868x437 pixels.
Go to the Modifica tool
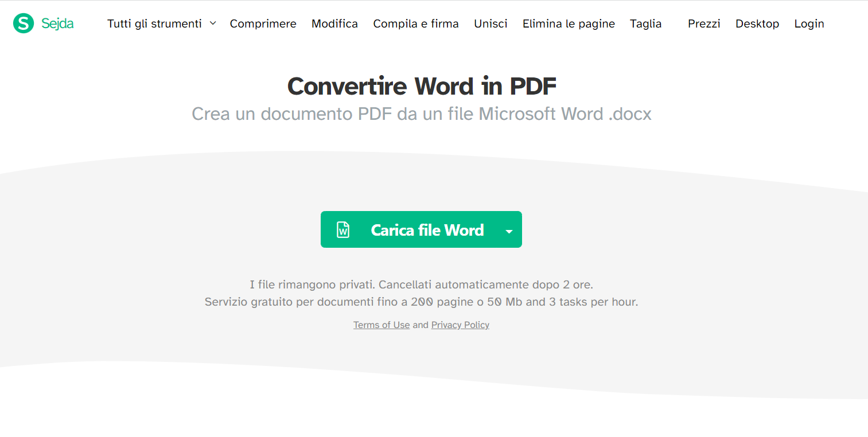tap(334, 24)
